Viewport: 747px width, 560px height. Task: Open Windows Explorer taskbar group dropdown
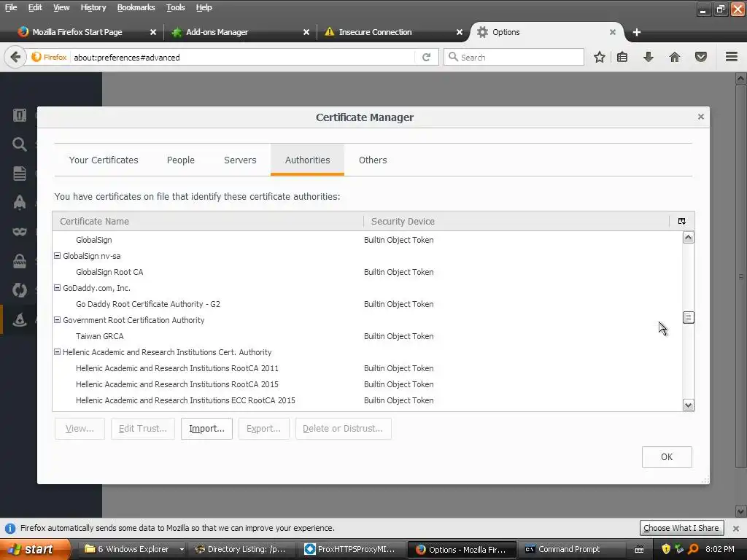[x=182, y=549]
